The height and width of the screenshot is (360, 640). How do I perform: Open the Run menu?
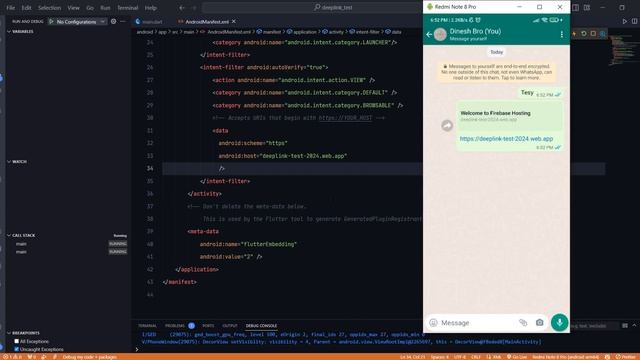tap(105, 8)
